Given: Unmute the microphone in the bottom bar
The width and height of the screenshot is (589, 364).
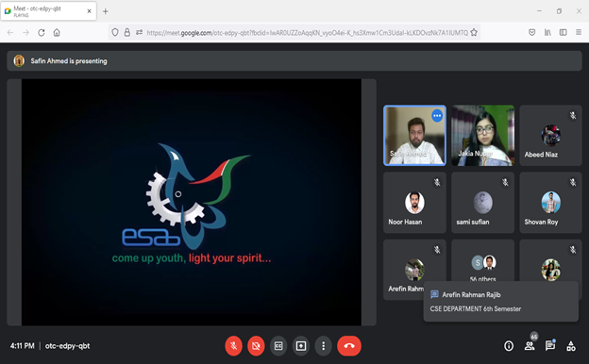Looking at the screenshot, I should coord(234,346).
